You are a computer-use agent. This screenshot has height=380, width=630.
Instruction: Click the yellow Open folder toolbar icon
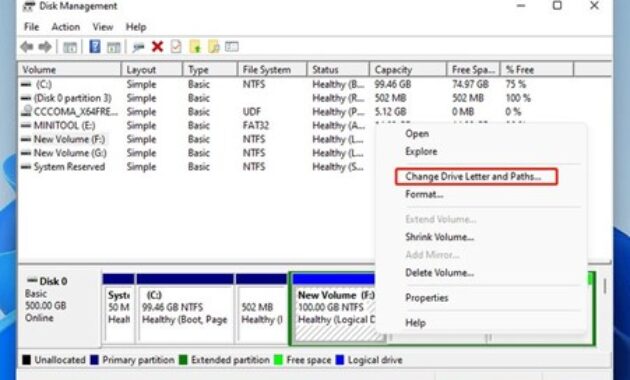pyautogui.click(x=195, y=47)
